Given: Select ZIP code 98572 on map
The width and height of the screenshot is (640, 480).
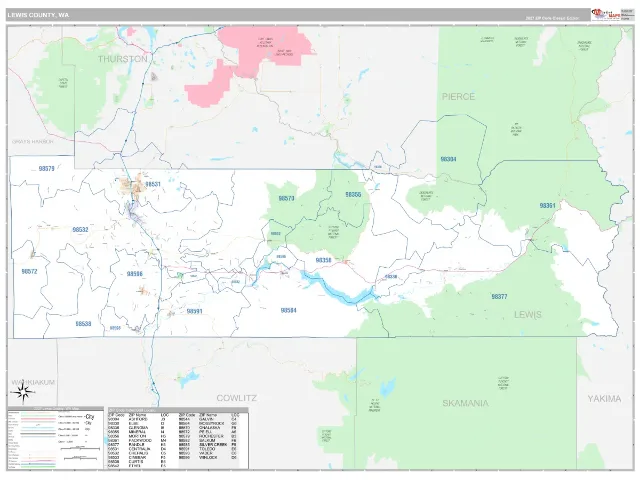Looking at the screenshot, I should (29, 271).
